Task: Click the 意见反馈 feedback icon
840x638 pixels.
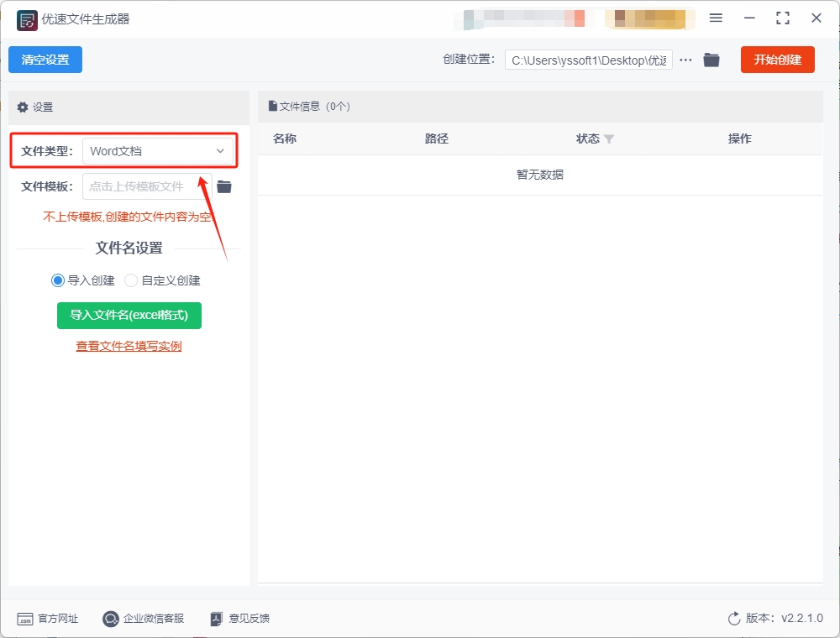Action: click(217, 619)
